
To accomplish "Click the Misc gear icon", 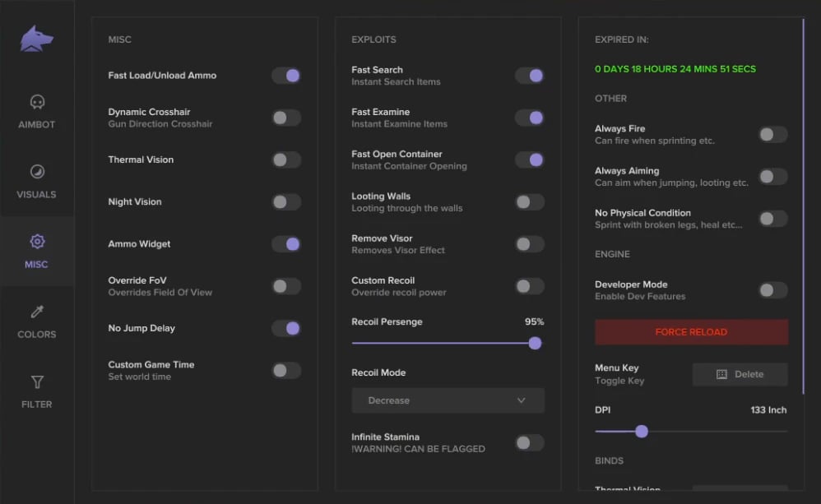I will 37,242.
